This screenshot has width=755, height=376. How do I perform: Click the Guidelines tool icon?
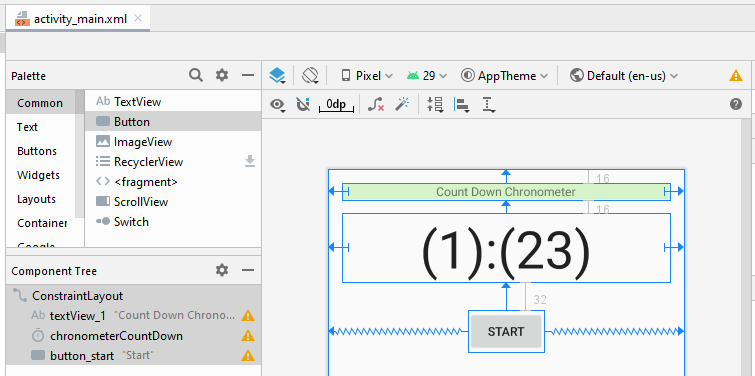(x=489, y=104)
